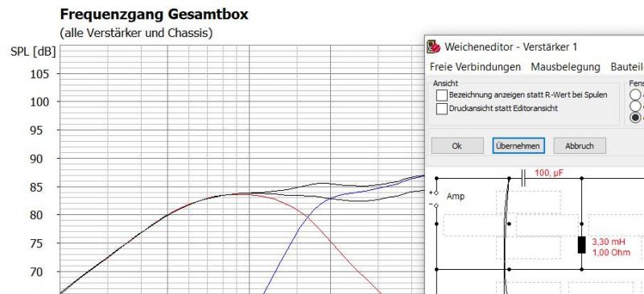Image resolution: width=644 pixels, height=294 pixels.
Task: Open the Freie Verbindungen menu
Action: point(475,67)
